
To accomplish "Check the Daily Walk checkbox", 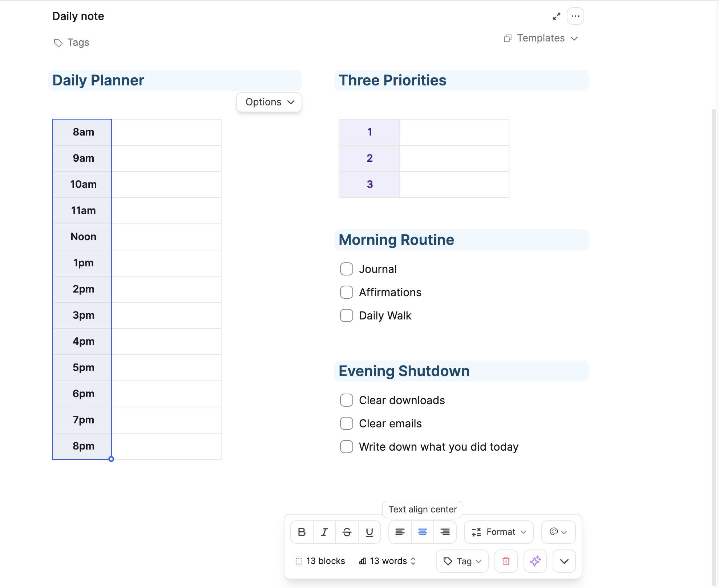I will tap(347, 316).
